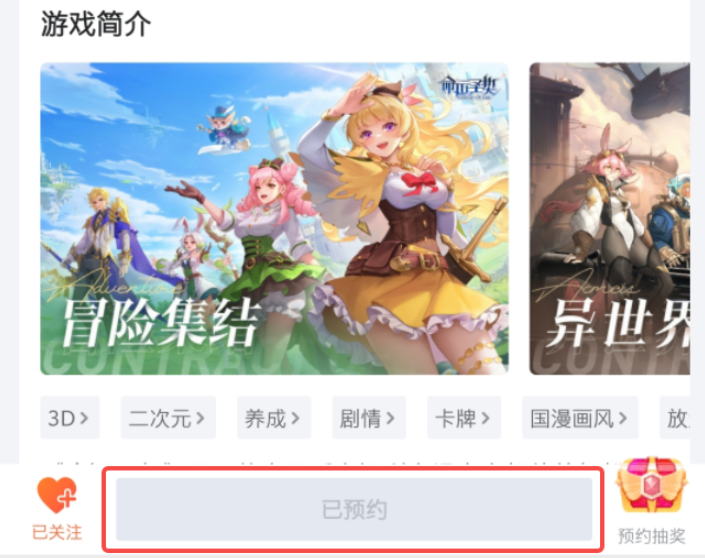This screenshot has width=705, height=558.
Task: Select the 剧情 tag chip
Action: pyautogui.click(x=369, y=418)
